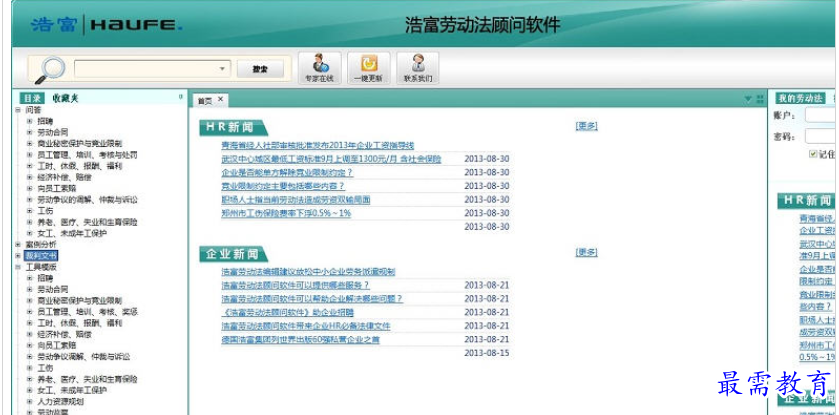Click the HR新闻 section banner in the center
The height and width of the screenshot is (415, 839).
click(x=233, y=127)
